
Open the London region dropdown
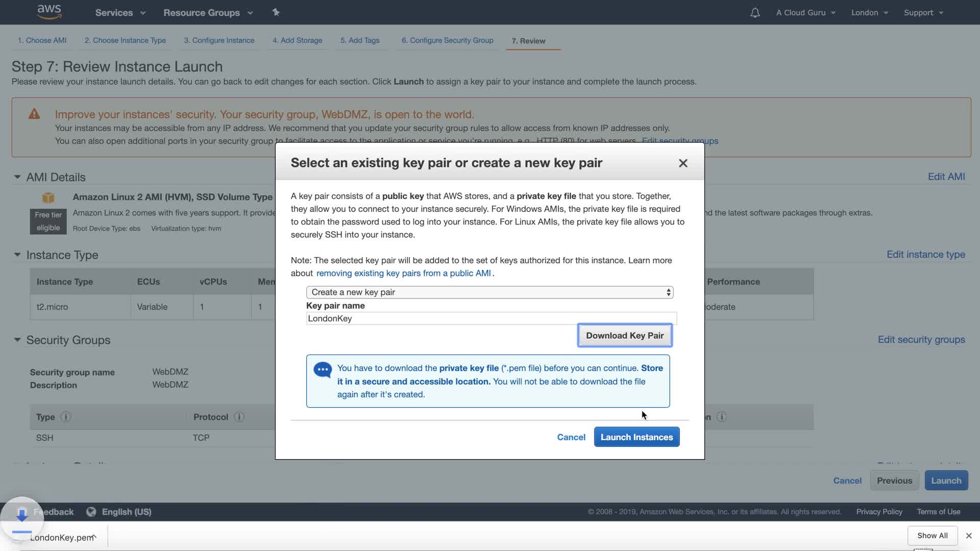pyautogui.click(x=869, y=13)
